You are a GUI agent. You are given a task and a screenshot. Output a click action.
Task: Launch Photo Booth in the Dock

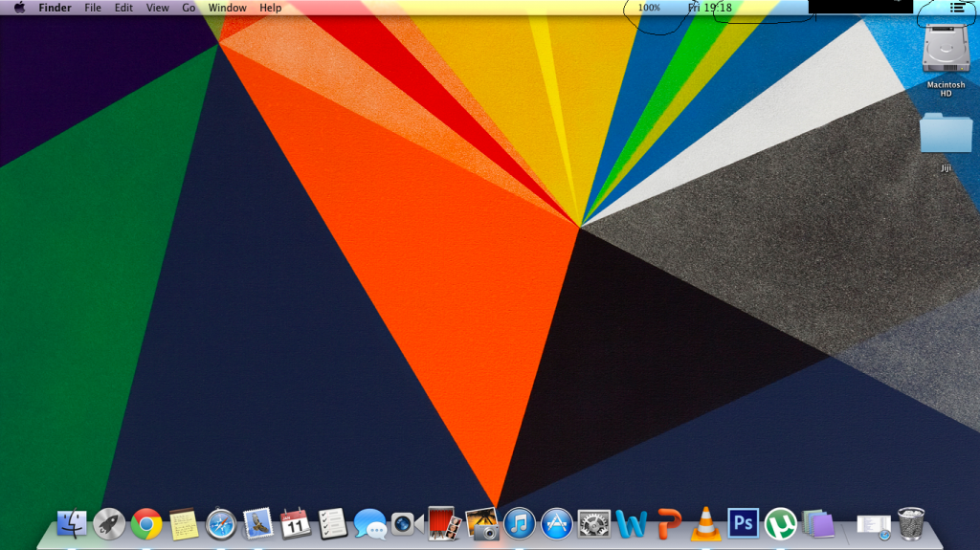[x=444, y=523]
